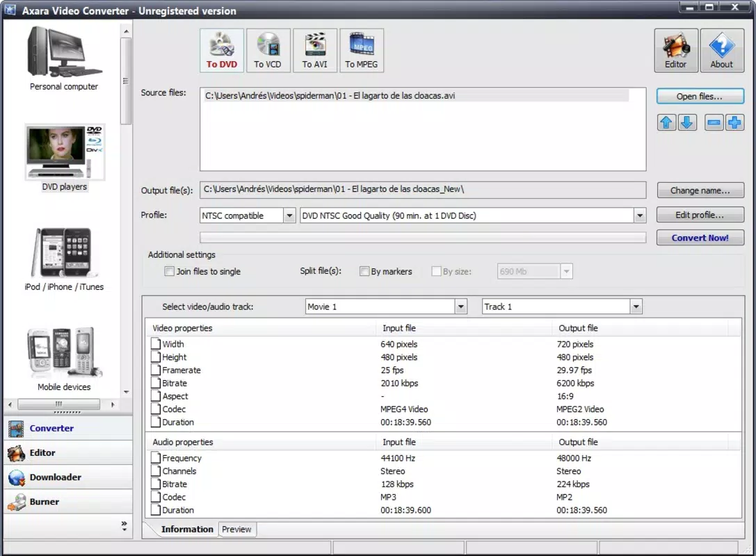Switch to the Information tab

tap(187, 529)
